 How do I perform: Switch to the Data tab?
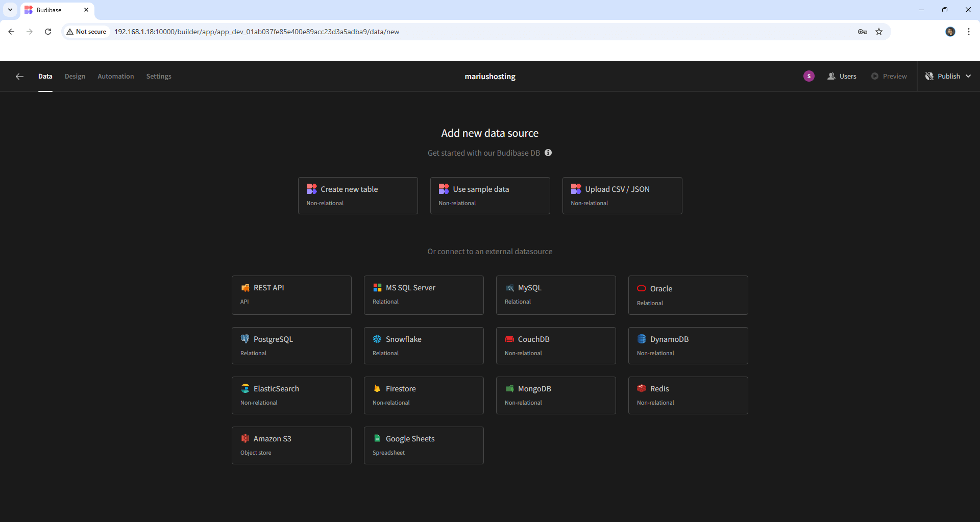click(x=45, y=77)
